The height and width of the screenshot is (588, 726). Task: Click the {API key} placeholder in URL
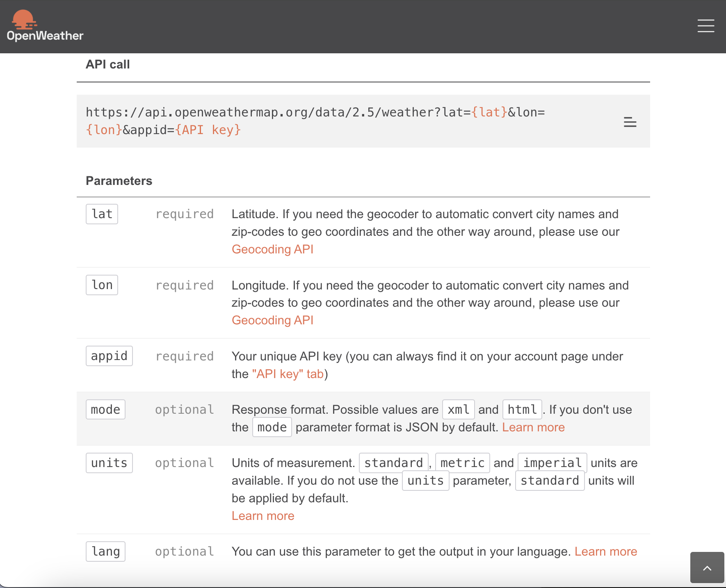pos(208,130)
